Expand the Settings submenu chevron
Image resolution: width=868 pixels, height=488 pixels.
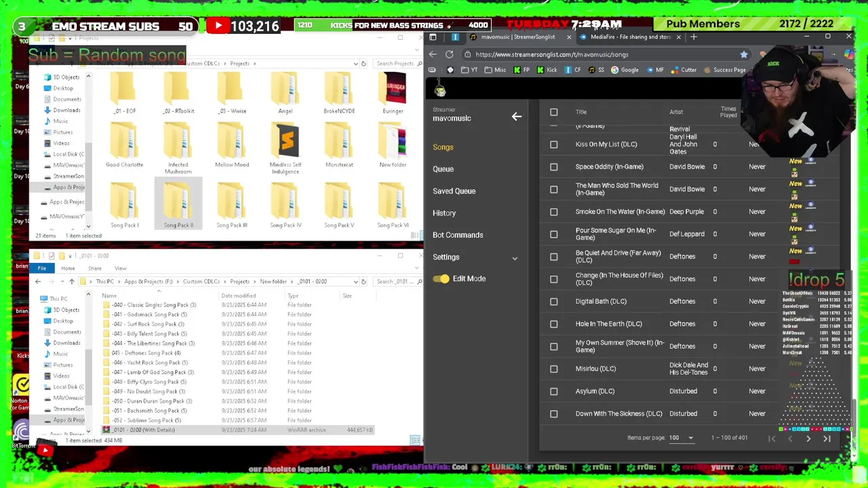pyautogui.click(x=515, y=258)
